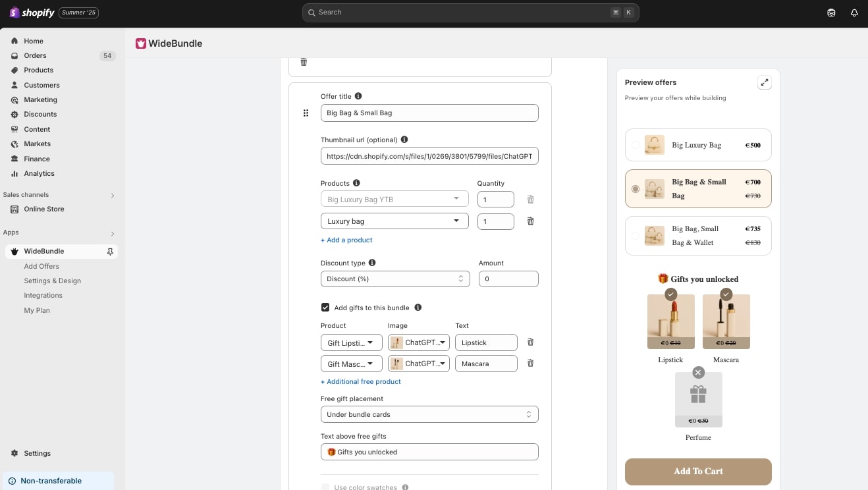This screenshot has width=868, height=490.
Task: Click the Thumbnail url input field
Action: point(429,156)
